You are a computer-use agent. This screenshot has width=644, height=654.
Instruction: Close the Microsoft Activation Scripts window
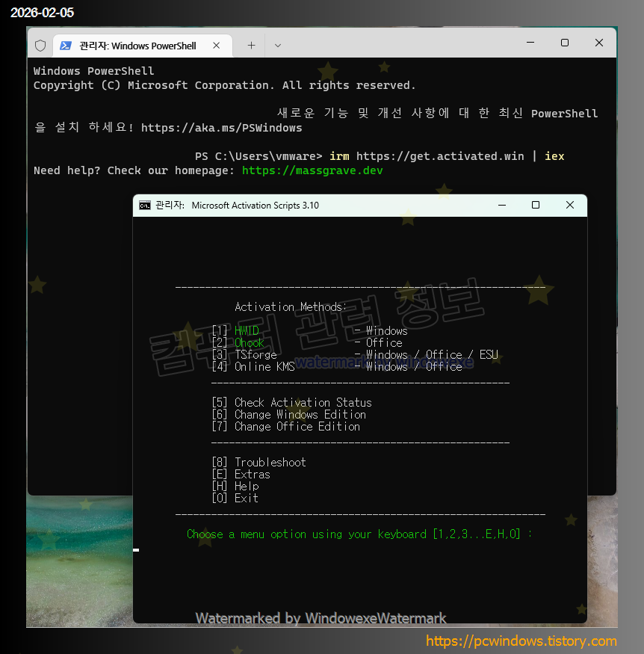pyautogui.click(x=570, y=206)
